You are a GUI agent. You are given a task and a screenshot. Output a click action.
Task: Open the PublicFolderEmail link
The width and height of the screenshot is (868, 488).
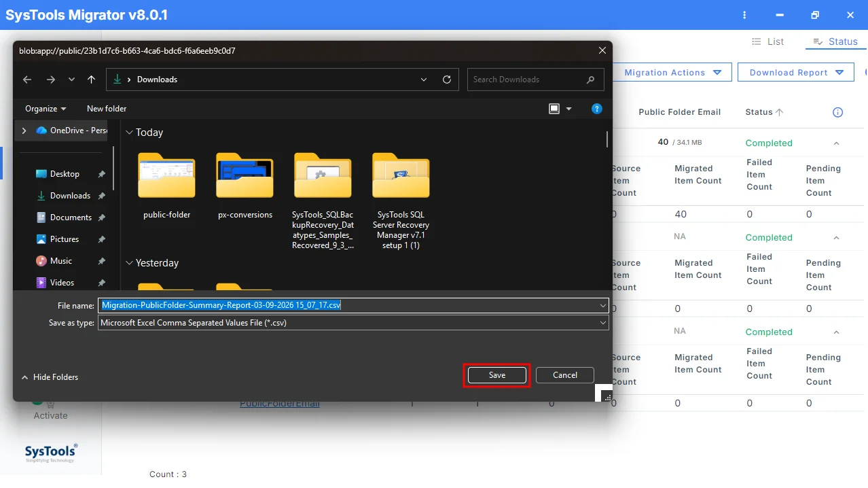coord(279,404)
